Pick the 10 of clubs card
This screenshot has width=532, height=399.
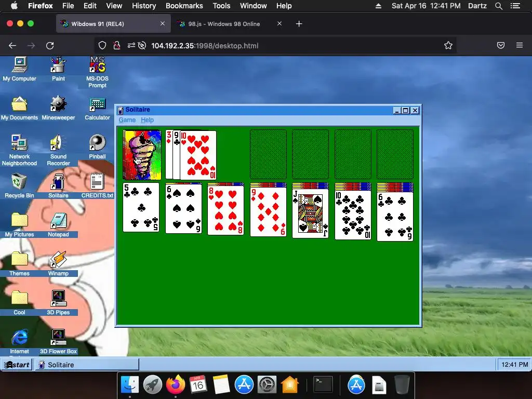pos(353,215)
